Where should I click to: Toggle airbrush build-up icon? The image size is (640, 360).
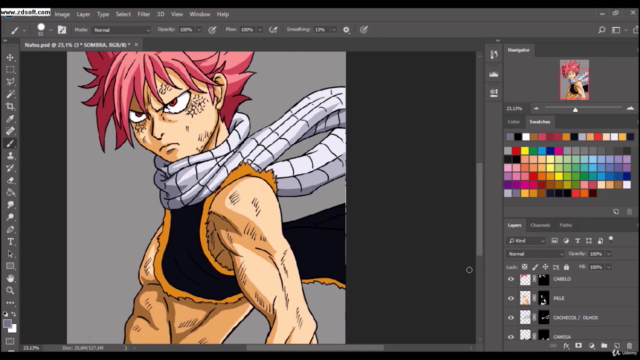click(x=273, y=30)
